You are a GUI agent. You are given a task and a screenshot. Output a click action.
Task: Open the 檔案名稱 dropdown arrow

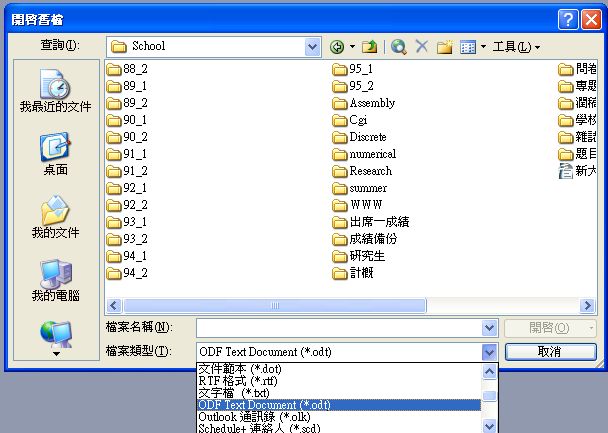click(489, 328)
